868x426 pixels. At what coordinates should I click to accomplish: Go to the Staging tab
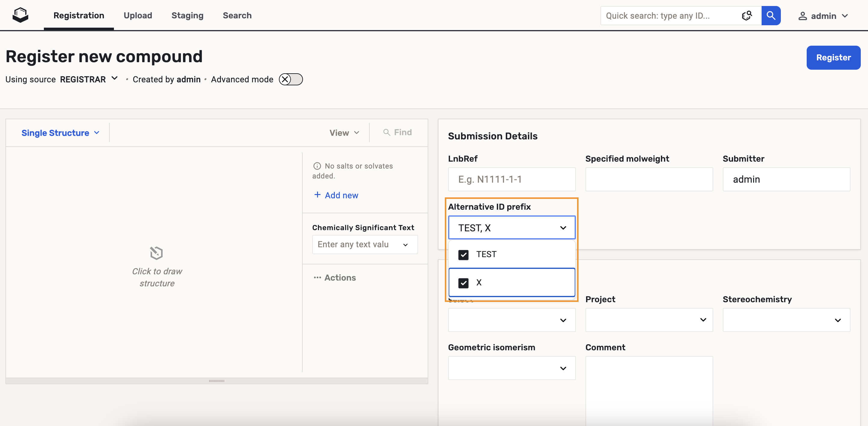pyautogui.click(x=187, y=16)
